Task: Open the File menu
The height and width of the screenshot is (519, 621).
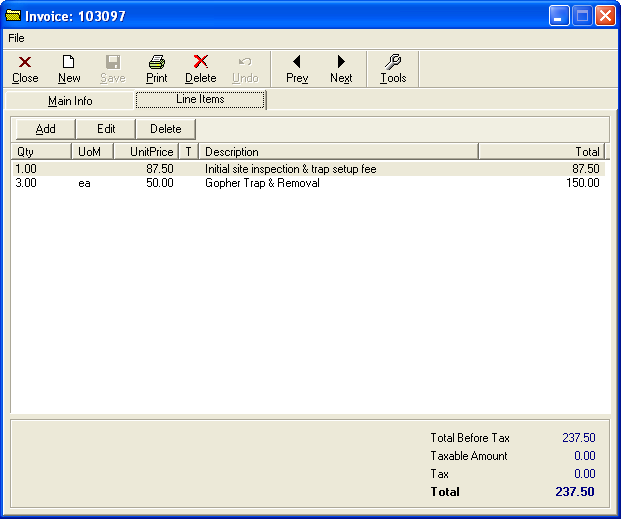Action: [16, 38]
